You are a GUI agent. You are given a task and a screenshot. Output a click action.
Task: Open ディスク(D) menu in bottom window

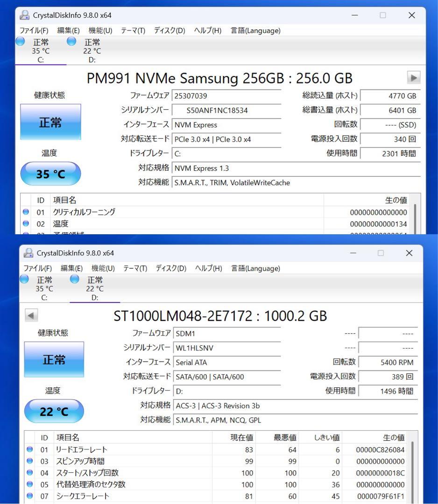[x=171, y=268]
